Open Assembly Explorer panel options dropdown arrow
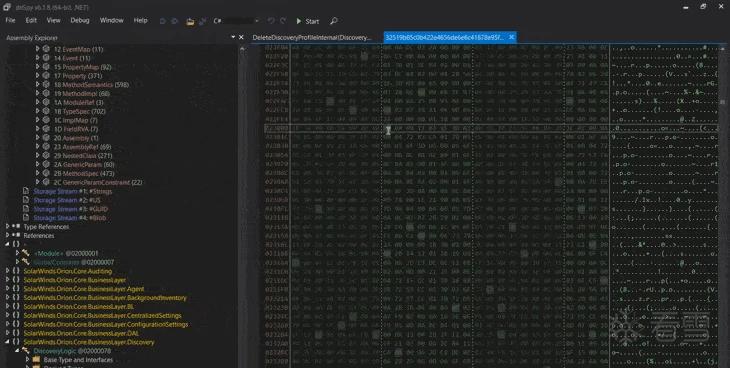The height and width of the screenshot is (368, 730). (233, 37)
